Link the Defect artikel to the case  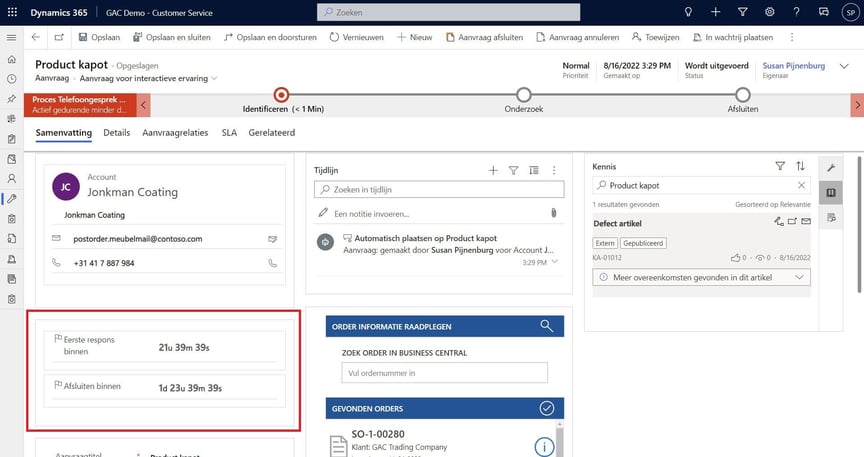pos(779,222)
